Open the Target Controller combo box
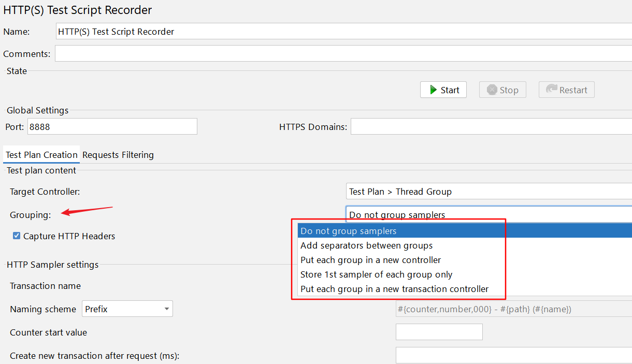This screenshot has height=364, width=632. [488, 192]
